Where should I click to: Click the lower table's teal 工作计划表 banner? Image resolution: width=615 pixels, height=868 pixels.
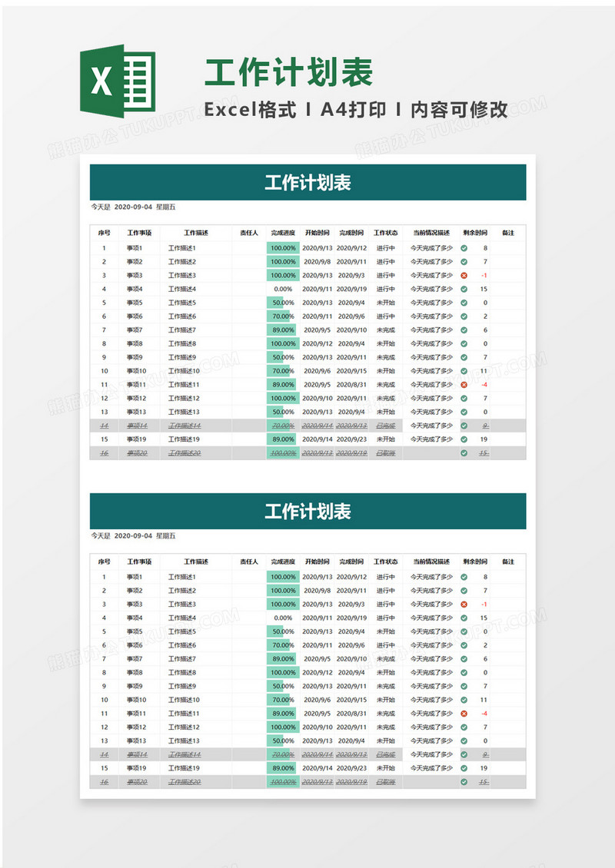(x=308, y=511)
